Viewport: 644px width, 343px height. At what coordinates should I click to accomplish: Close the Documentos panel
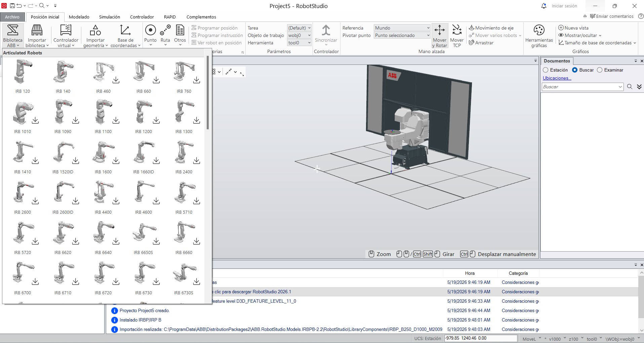[x=641, y=61]
